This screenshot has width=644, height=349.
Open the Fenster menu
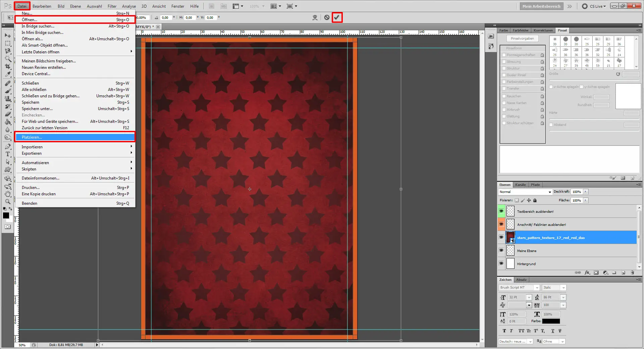[x=177, y=6]
